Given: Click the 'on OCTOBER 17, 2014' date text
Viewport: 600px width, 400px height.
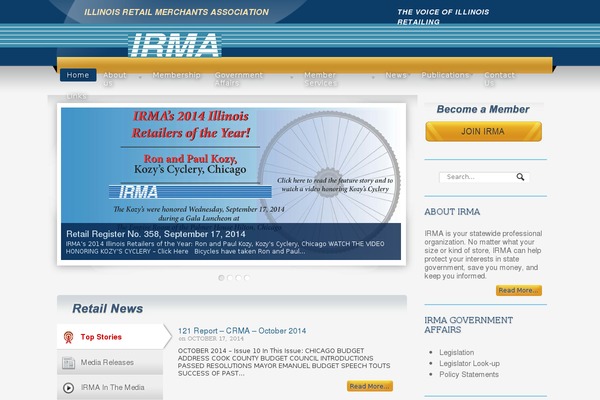Looking at the screenshot, I should [x=211, y=339].
